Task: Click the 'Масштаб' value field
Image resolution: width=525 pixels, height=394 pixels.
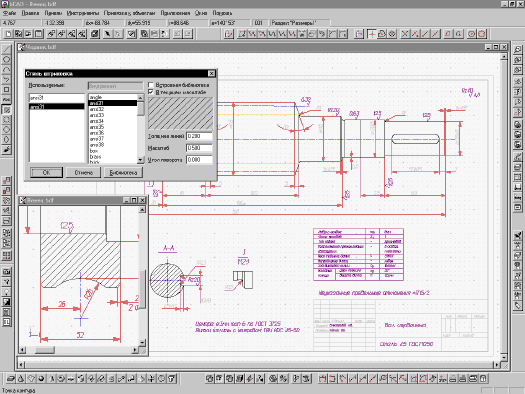Action: point(199,148)
